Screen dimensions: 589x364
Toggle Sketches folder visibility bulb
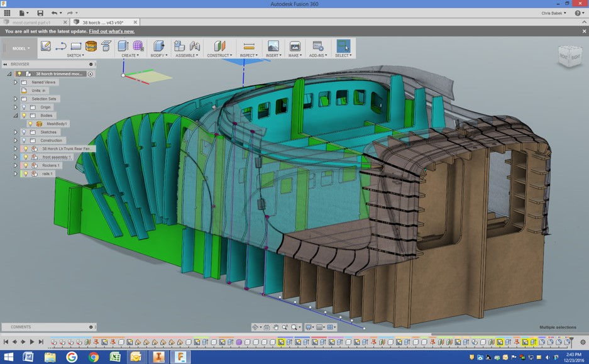[x=24, y=132]
